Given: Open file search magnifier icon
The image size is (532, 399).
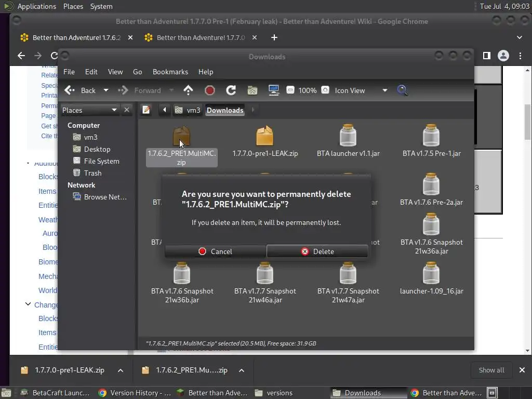Looking at the screenshot, I should [x=402, y=90].
